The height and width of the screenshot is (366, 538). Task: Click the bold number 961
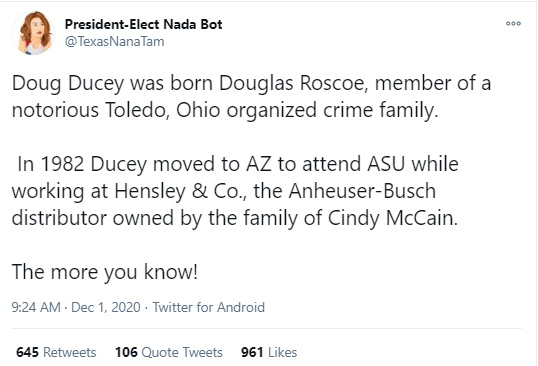(x=252, y=352)
